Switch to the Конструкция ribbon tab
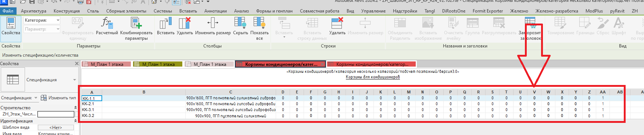This screenshot has height=135, width=644. pos(67,11)
